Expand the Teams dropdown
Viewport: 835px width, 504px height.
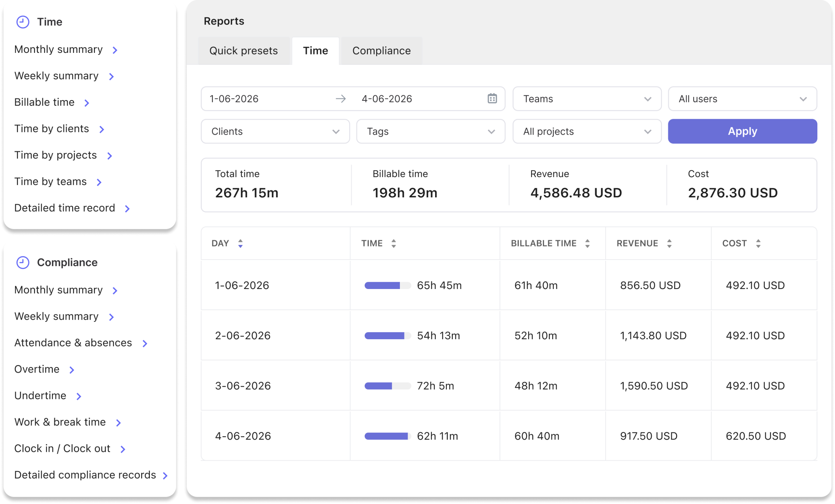coord(587,99)
